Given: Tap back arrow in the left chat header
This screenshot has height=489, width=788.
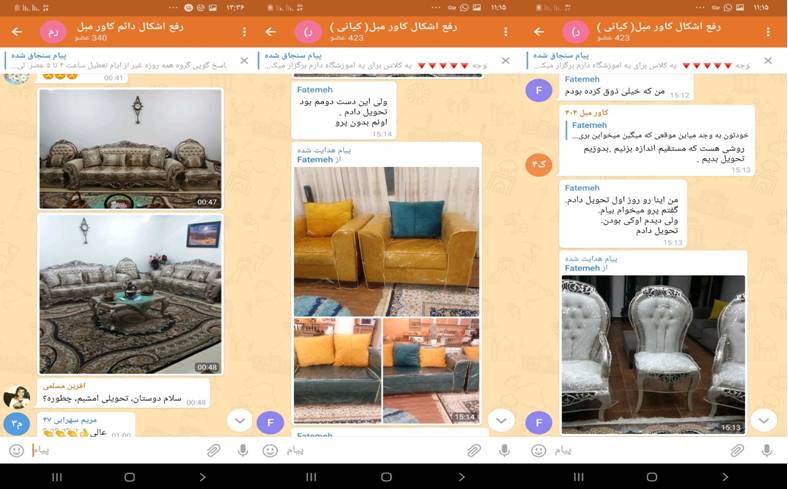Looking at the screenshot, I should coord(15,32).
